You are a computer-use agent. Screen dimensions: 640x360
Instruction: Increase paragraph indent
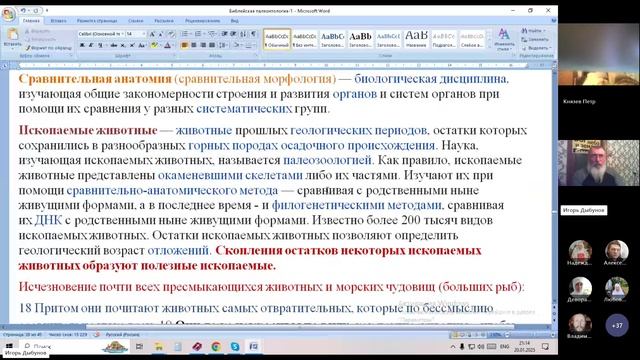(233, 34)
